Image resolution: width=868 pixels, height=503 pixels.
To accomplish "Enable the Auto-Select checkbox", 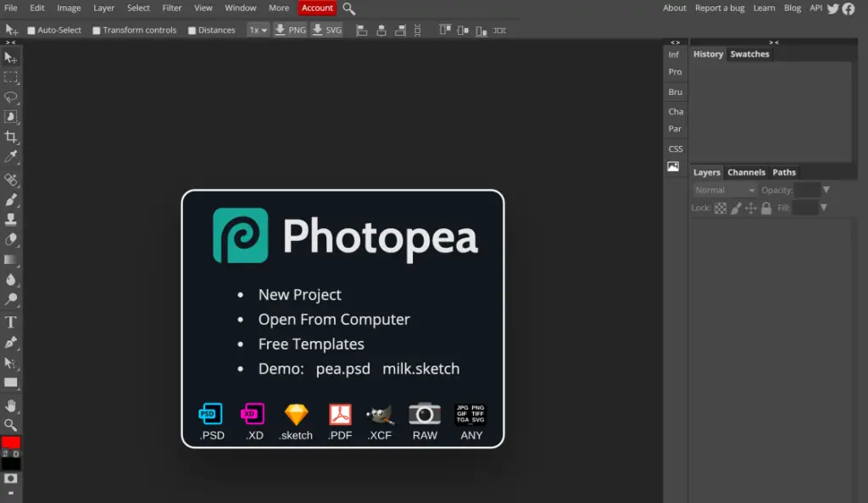I will click(31, 31).
